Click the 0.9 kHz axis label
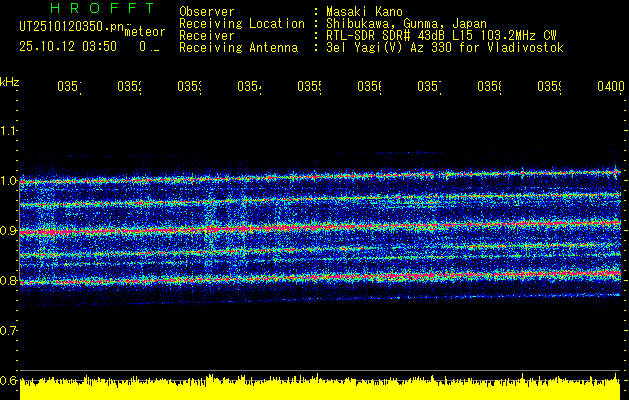Viewport: 629px width, 400px height. click(x=8, y=230)
